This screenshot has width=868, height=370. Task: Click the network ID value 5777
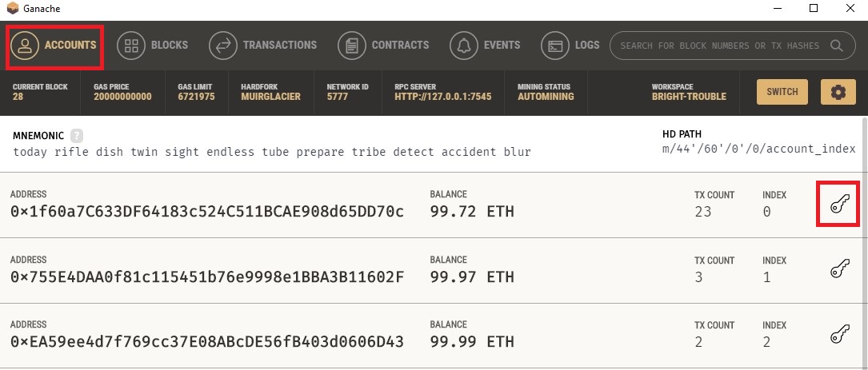pyautogui.click(x=337, y=97)
